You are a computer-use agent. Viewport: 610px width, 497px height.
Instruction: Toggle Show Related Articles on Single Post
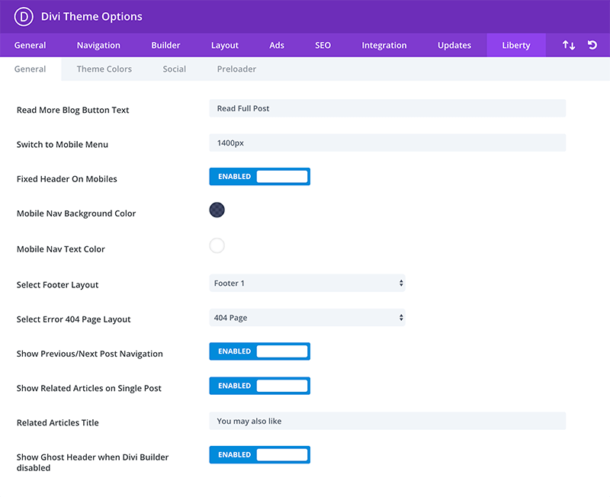(259, 386)
